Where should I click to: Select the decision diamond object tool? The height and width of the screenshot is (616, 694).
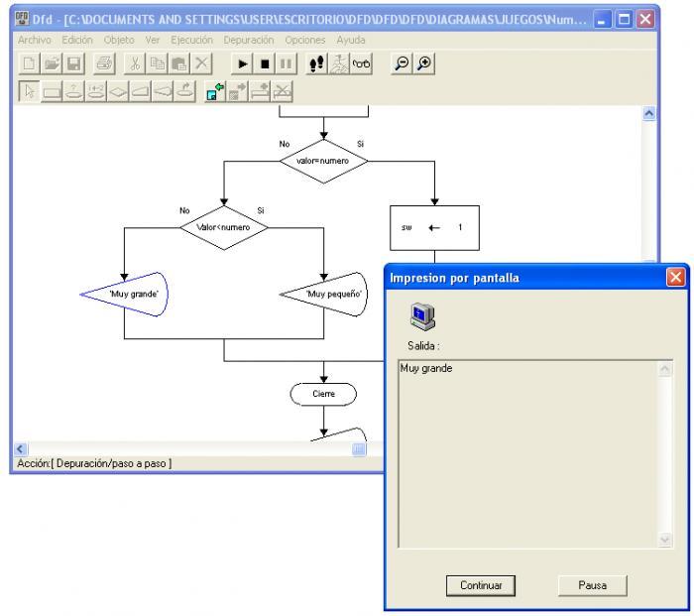(x=118, y=91)
